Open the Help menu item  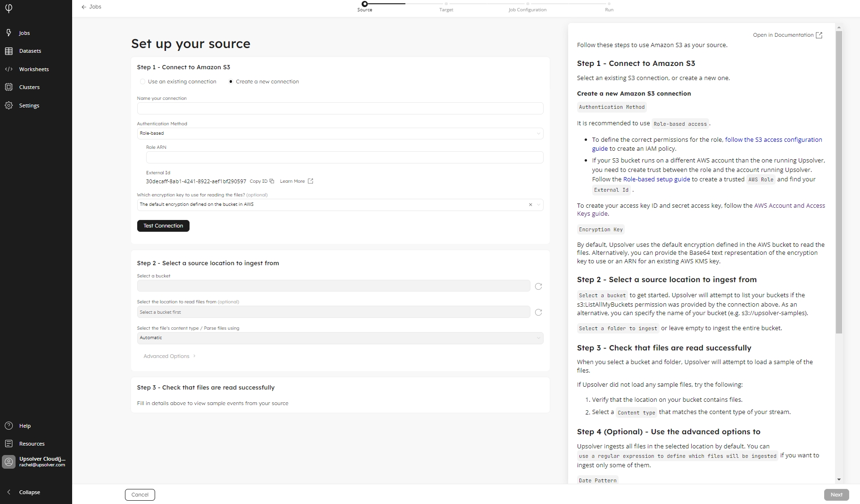(x=25, y=426)
